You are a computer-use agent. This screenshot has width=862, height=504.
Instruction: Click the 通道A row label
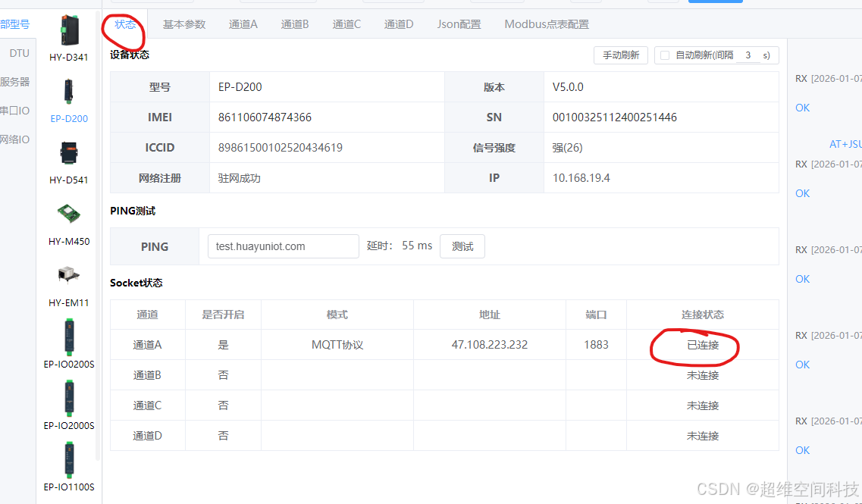[147, 345]
